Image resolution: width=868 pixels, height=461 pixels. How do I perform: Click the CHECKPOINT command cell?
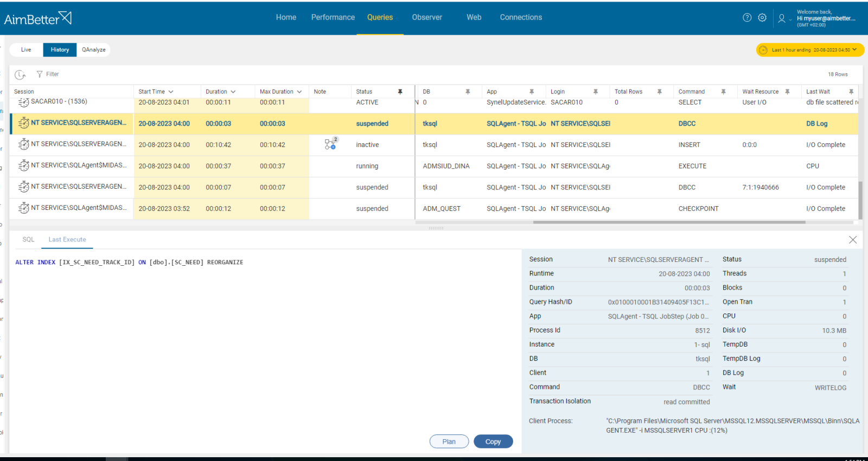click(698, 209)
